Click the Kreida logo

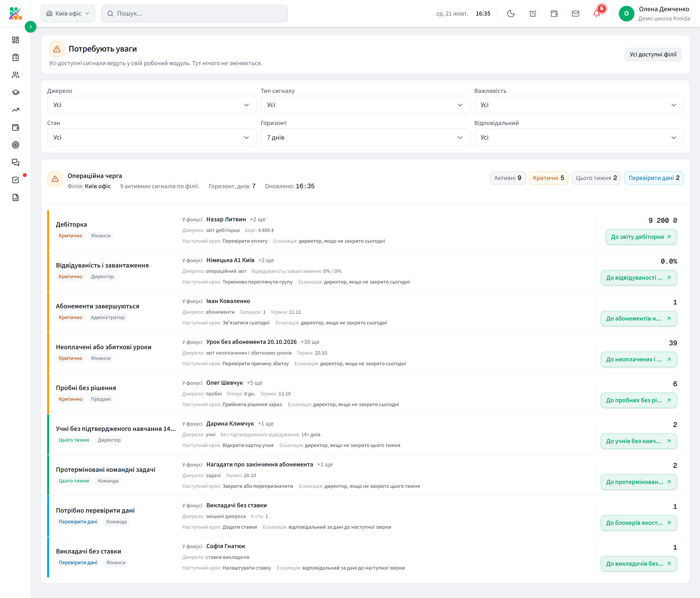(16, 14)
